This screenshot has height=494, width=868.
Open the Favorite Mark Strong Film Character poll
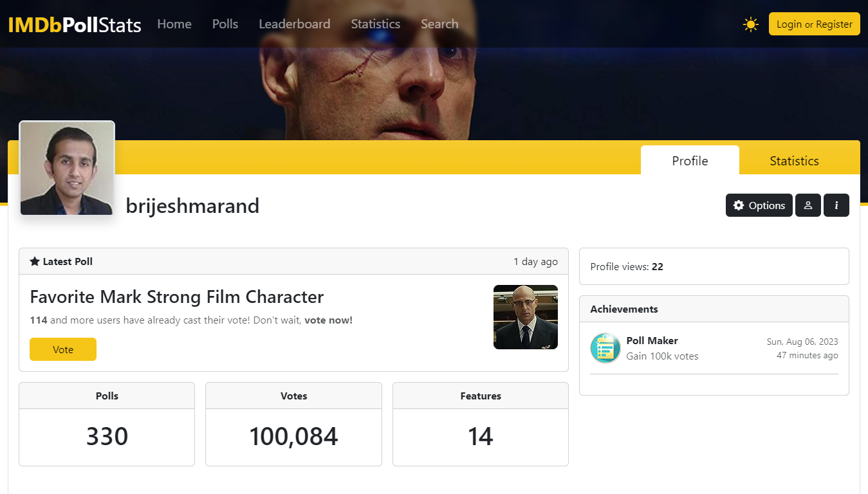click(x=177, y=297)
